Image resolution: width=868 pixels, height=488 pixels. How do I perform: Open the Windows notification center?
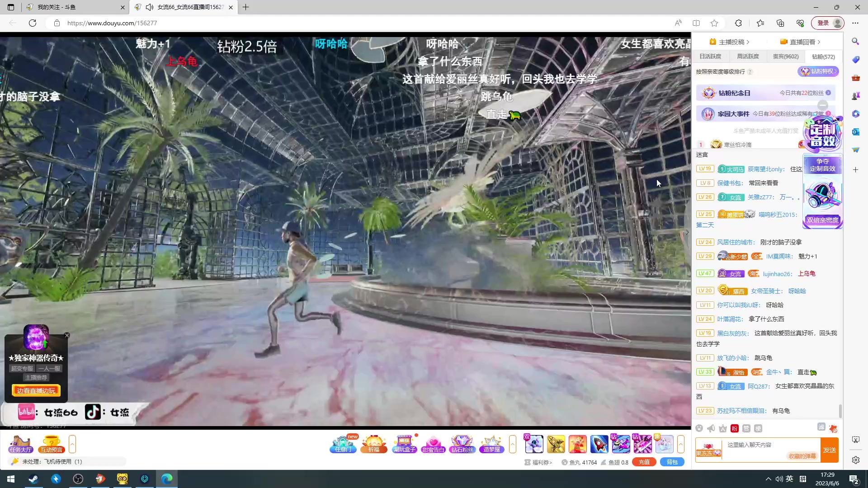(854, 479)
